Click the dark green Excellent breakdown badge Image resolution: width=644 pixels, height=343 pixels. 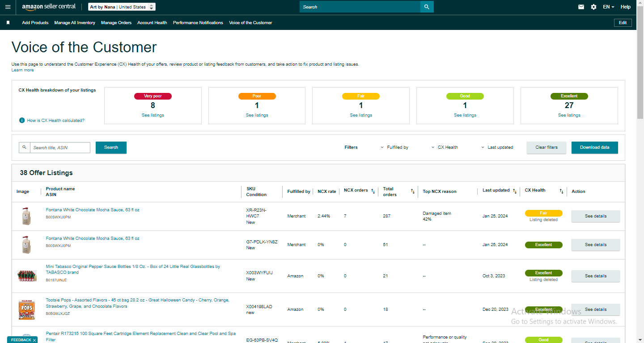click(569, 96)
